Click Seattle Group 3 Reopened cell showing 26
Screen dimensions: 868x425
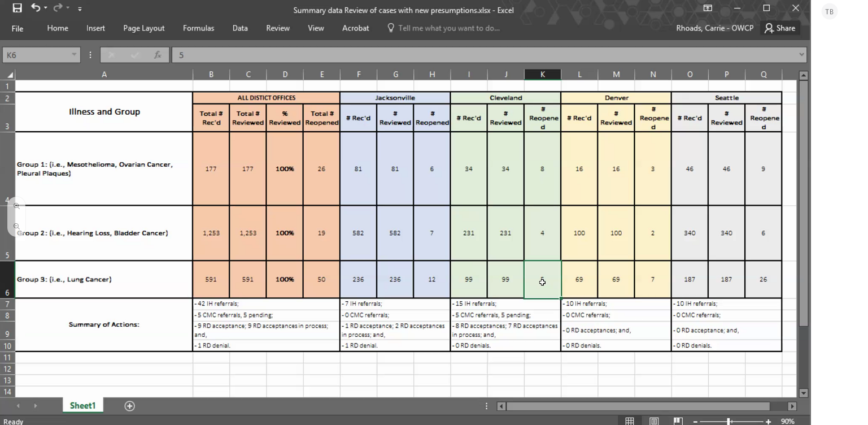764,279
